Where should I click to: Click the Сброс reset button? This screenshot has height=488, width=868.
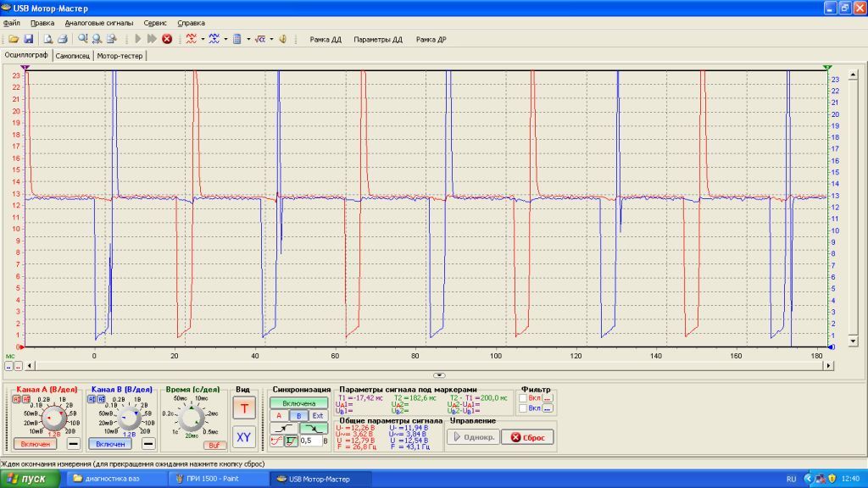[x=528, y=437]
